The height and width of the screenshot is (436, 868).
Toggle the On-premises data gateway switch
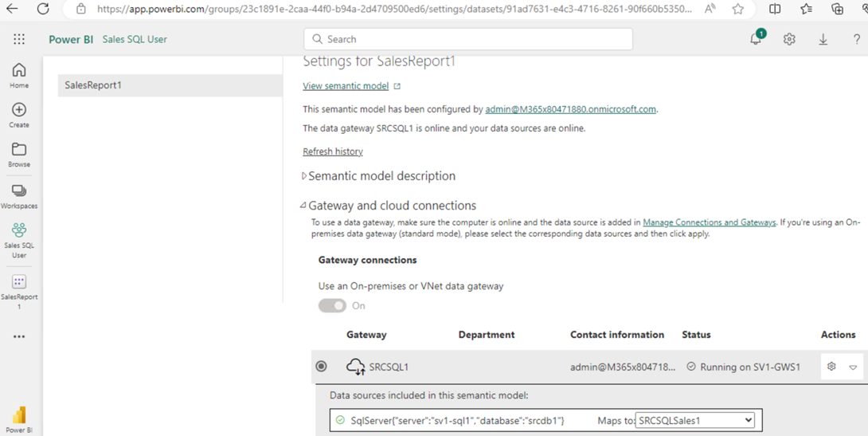(332, 306)
